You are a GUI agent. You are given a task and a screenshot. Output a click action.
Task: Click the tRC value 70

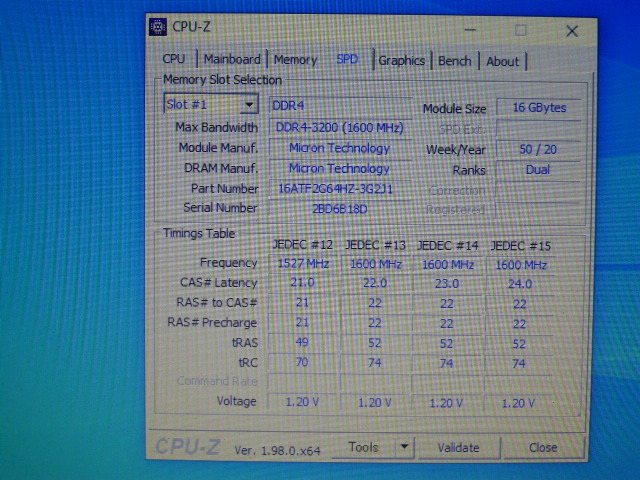tap(302, 362)
